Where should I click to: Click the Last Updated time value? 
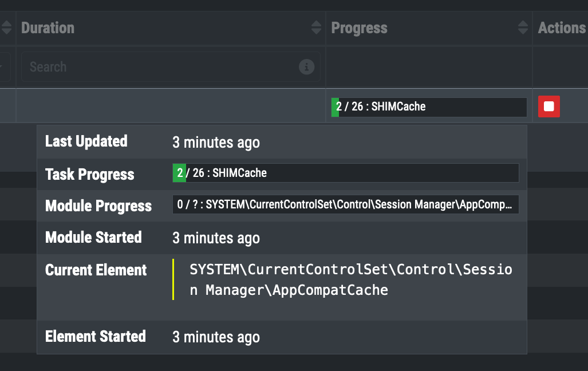click(216, 142)
